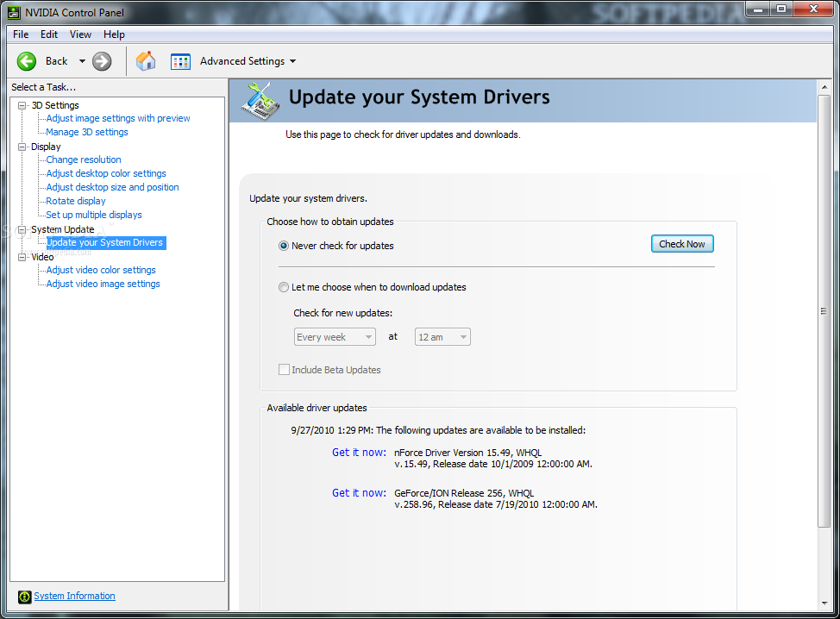Viewport: 840px width, 619px height.
Task: Open the Help menu
Action: point(114,34)
